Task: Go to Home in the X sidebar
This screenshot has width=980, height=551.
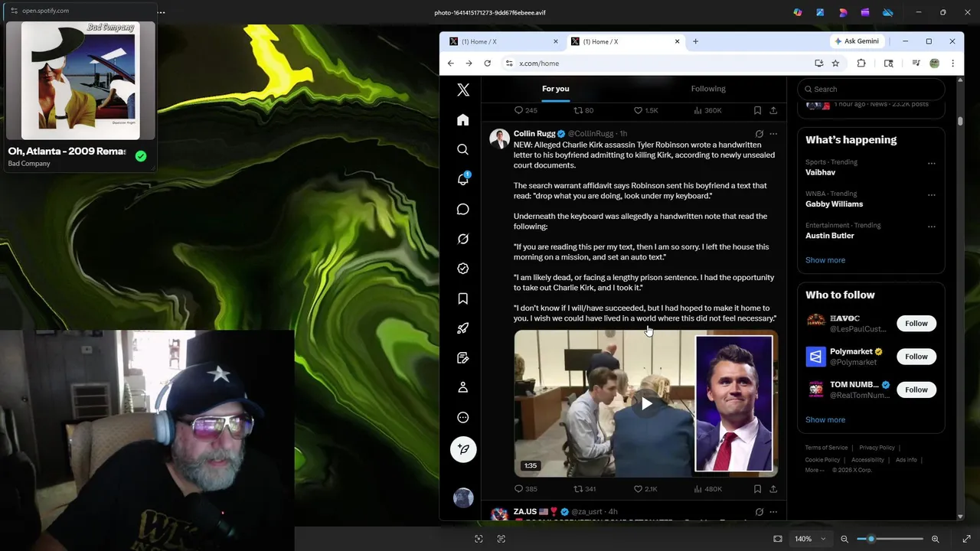Action: pyautogui.click(x=463, y=119)
